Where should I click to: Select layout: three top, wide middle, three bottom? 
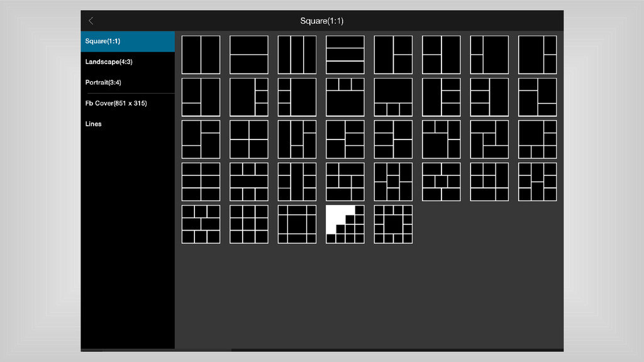(249, 182)
